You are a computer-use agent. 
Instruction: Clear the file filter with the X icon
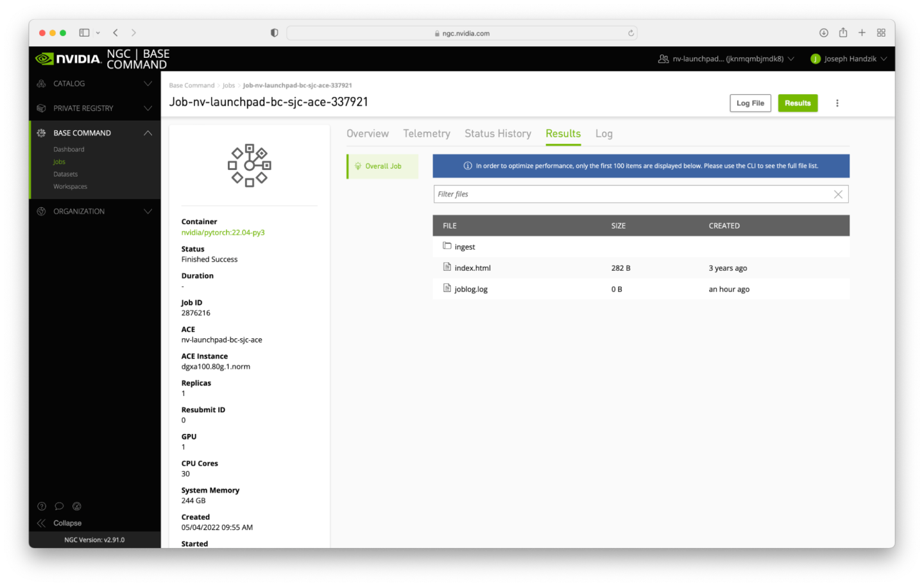point(837,194)
